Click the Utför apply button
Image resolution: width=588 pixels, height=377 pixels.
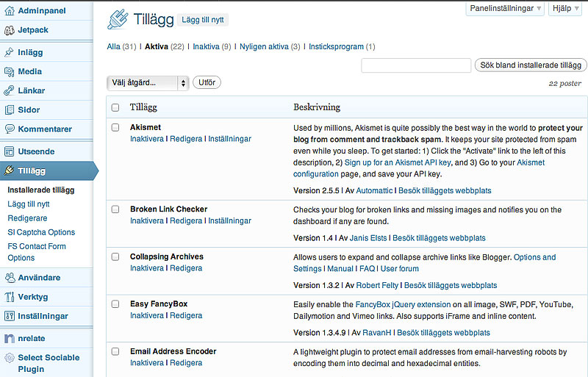pos(207,82)
